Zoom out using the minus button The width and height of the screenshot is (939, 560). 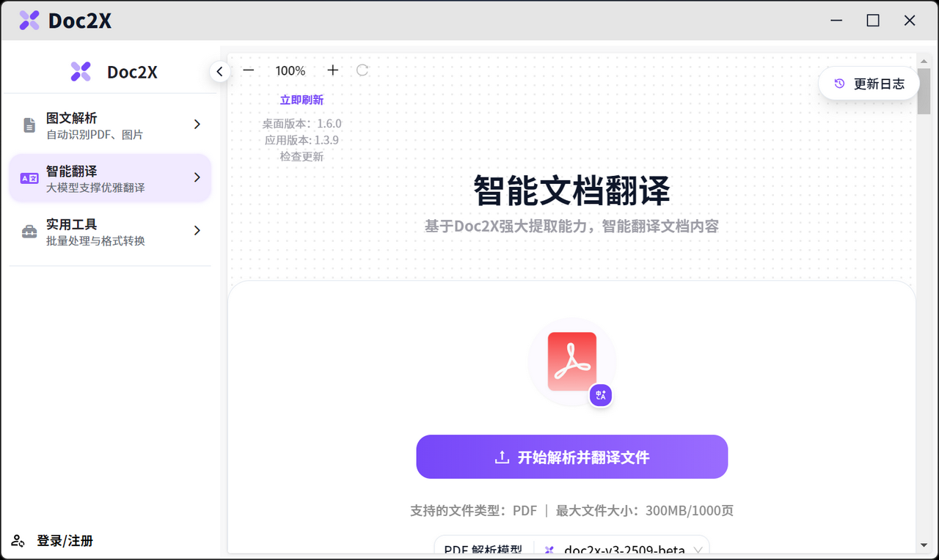248,70
